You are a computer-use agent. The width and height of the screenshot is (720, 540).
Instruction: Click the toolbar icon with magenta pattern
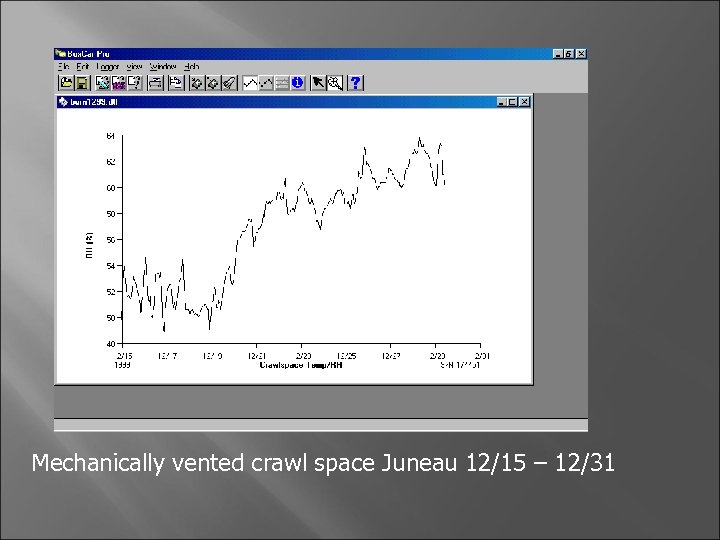pos(118,83)
